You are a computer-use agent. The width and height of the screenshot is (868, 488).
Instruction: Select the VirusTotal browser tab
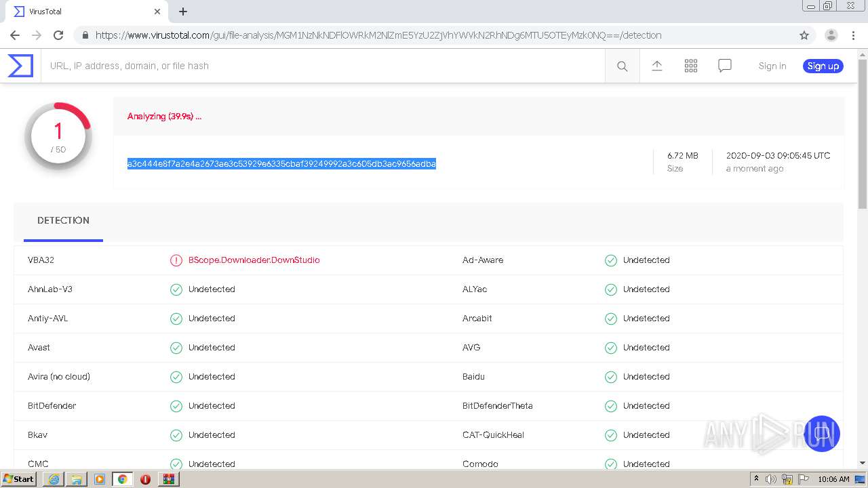click(87, 12)
